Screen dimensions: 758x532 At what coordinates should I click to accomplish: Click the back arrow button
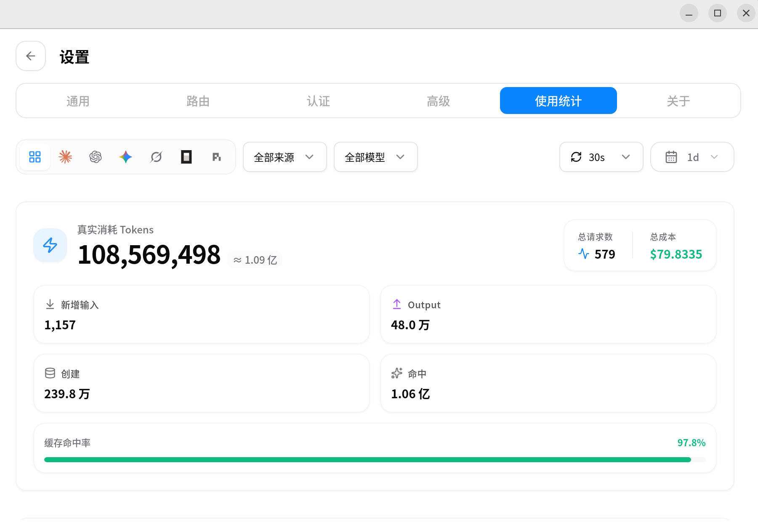[31, 56]
